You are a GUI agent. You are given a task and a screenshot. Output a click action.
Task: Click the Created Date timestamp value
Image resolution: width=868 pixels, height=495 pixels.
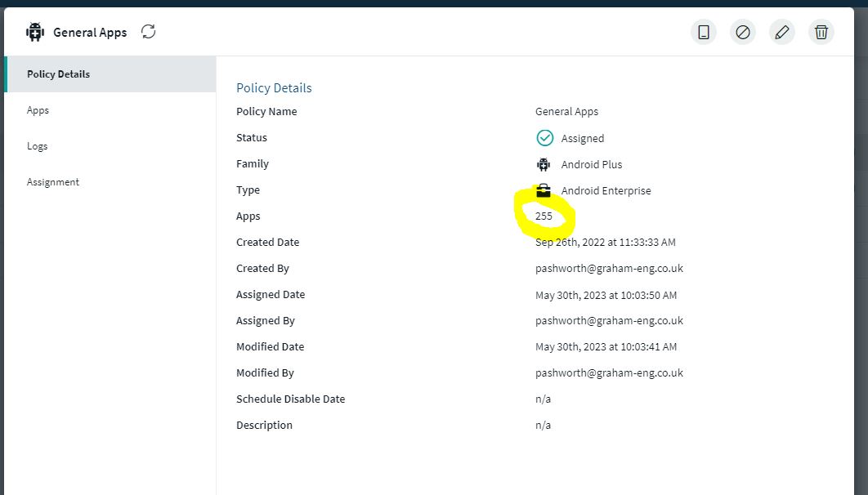[605, 243]
